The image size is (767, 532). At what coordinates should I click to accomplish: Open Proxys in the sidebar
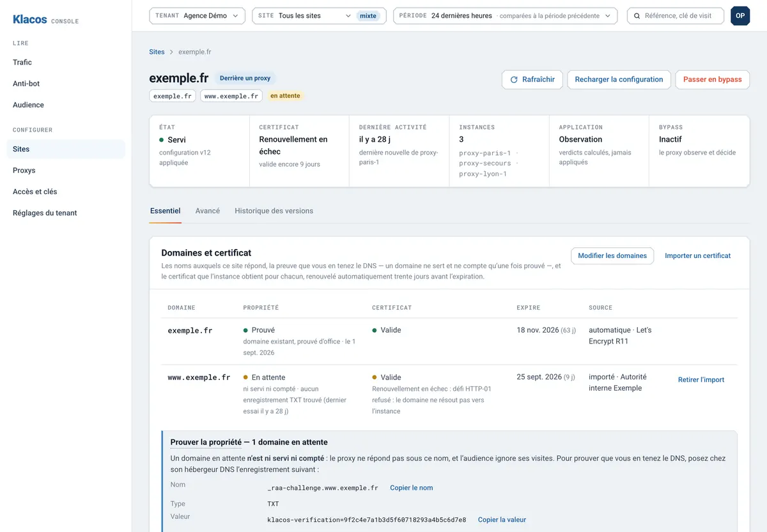tap(66, 171)
